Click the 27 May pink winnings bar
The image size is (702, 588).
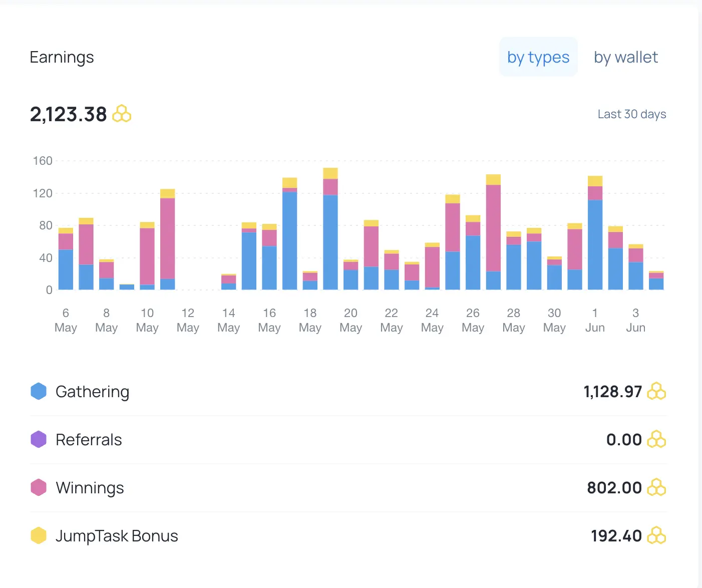click(x=493, y=228)
